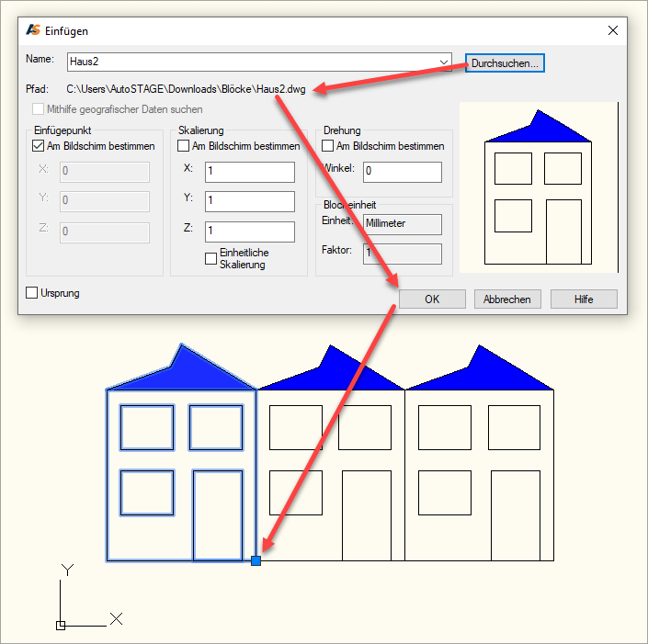Confirm with the OK button
The width and height of the screenshot is (648, 644).
[432, 299]
